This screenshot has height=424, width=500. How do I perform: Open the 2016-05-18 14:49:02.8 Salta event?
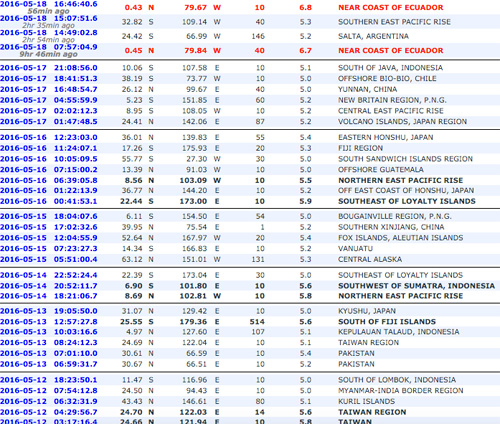49,33
